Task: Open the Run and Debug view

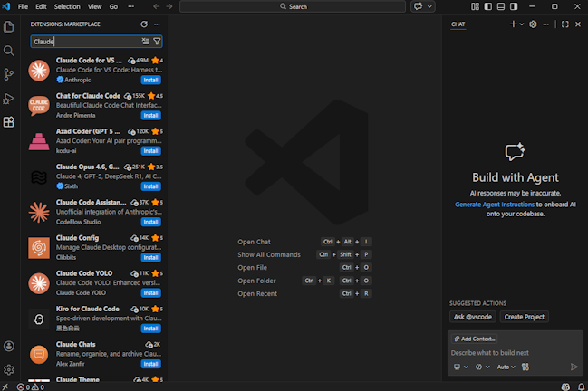Action: click(x=9, y=99)
